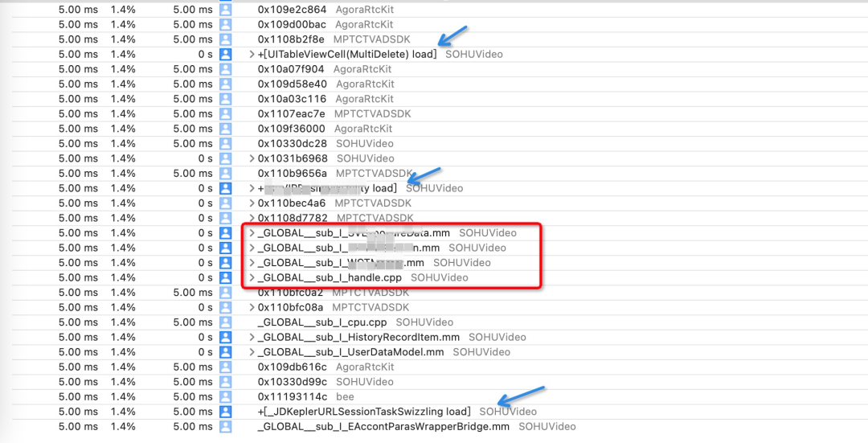Image resolution: width=868 pixels, height=443 pixels.
Task: Click the user icon beside 0x110bfc08a
Action: (x=225, y=307)
